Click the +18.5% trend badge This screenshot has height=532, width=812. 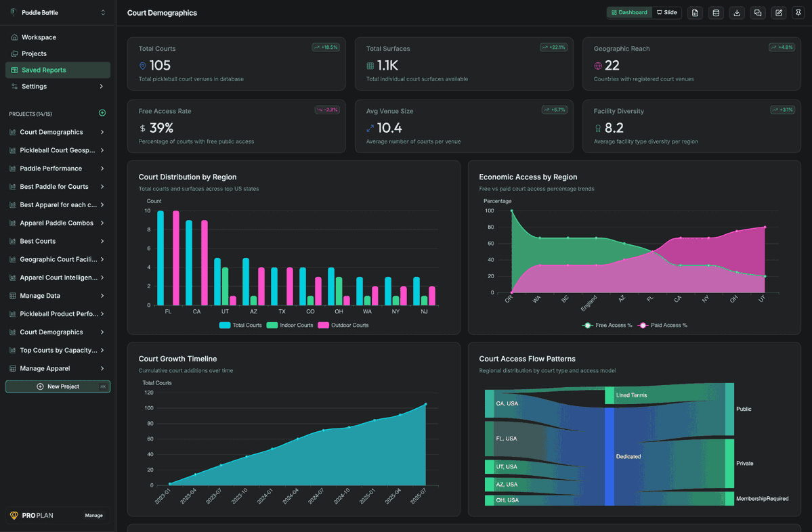point(326,47)
